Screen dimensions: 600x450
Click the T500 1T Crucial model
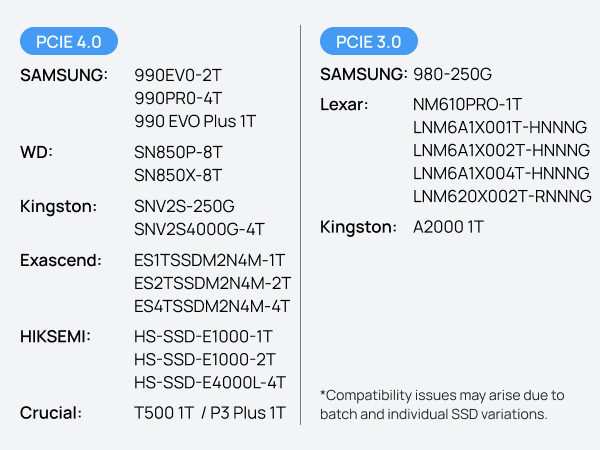(x=164, y=413)
